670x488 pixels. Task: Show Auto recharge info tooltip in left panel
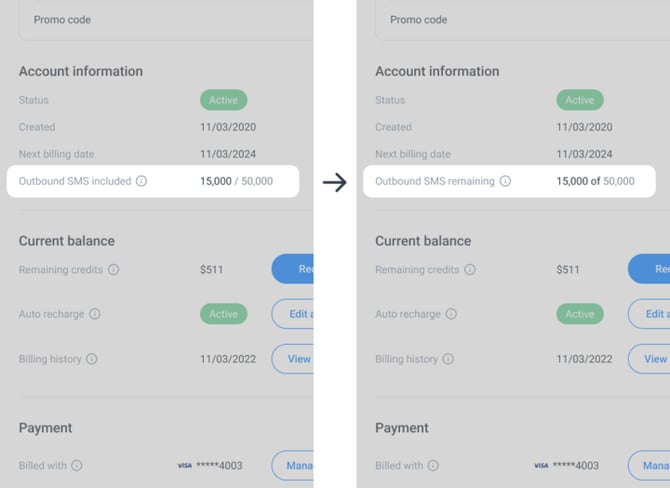[x=94, y=314]
